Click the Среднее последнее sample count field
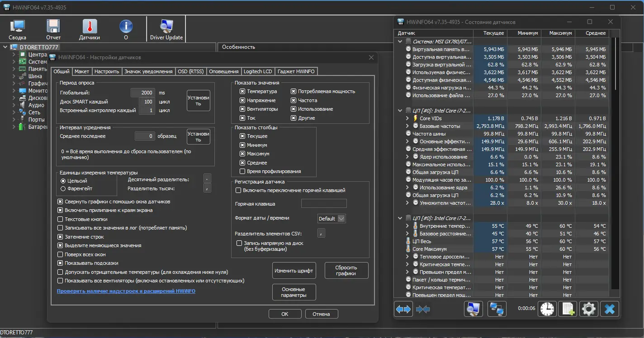Screen dimensions: 644x338 click(145, 136)
